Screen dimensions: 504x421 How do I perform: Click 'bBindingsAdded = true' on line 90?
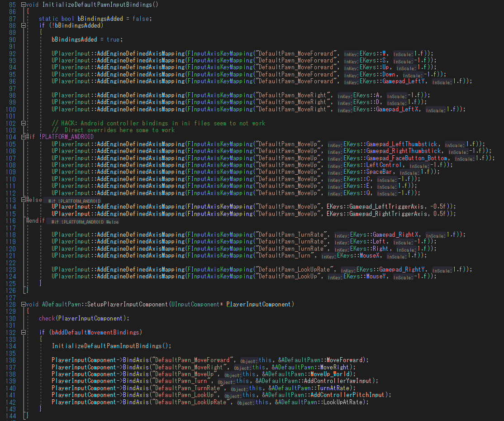86,39
